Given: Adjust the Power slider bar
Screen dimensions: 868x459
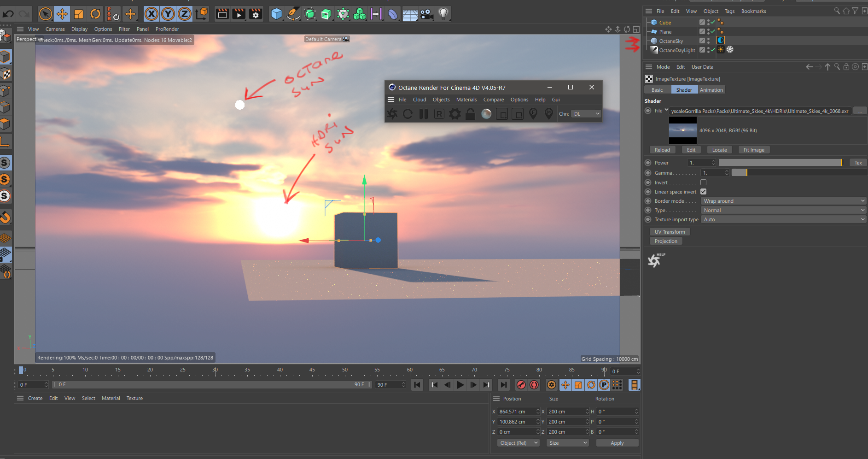Looking at the screenshot, I should (x=780, y=163).
